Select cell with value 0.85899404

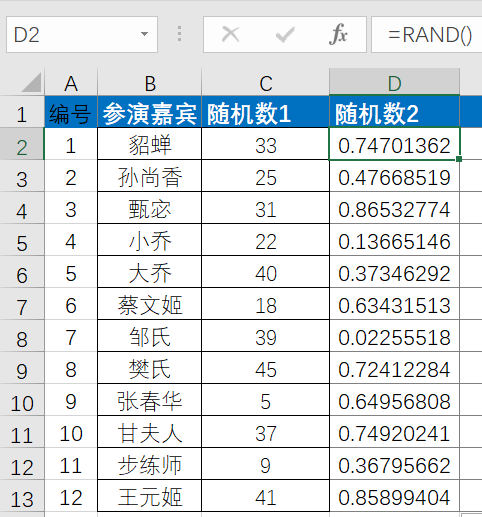[394, 496]
